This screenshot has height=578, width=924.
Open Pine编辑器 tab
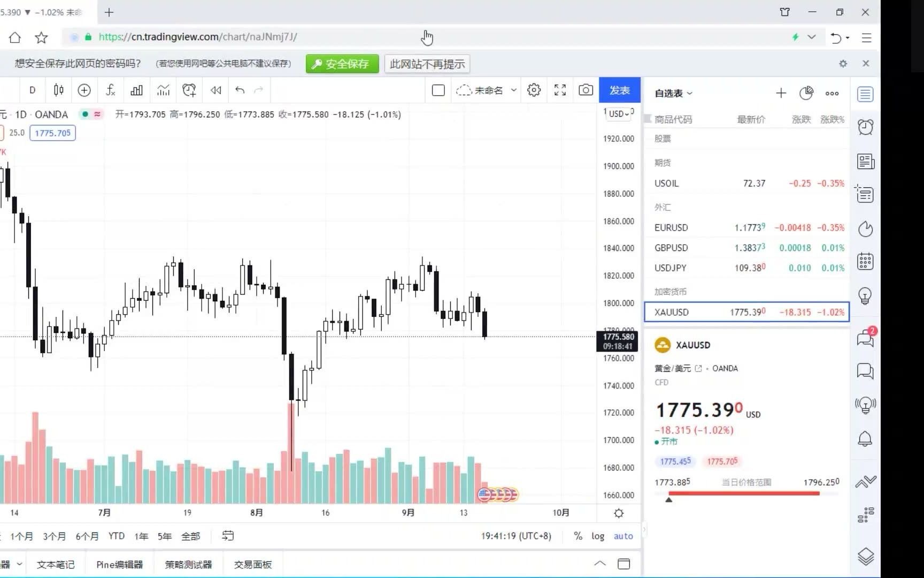pos(120,565)
